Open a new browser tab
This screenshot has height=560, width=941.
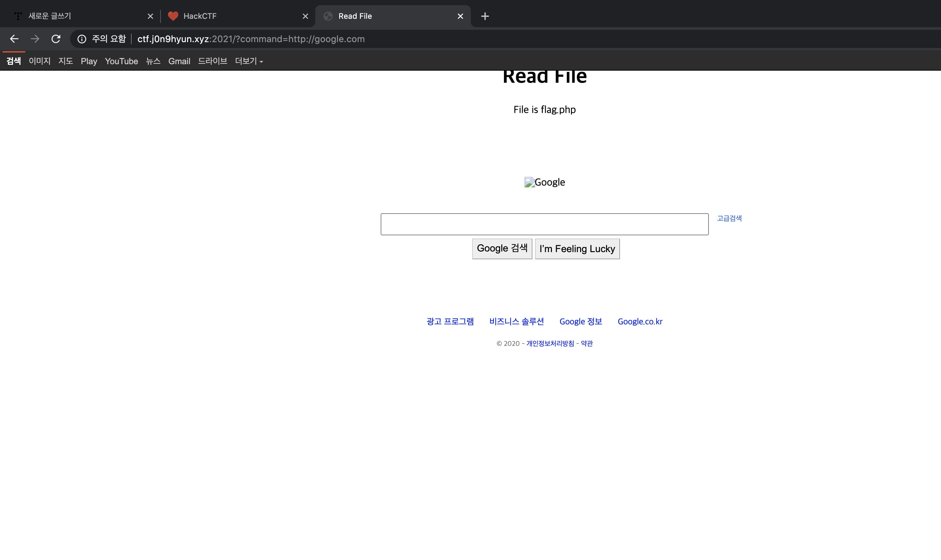tap(485, 16)
